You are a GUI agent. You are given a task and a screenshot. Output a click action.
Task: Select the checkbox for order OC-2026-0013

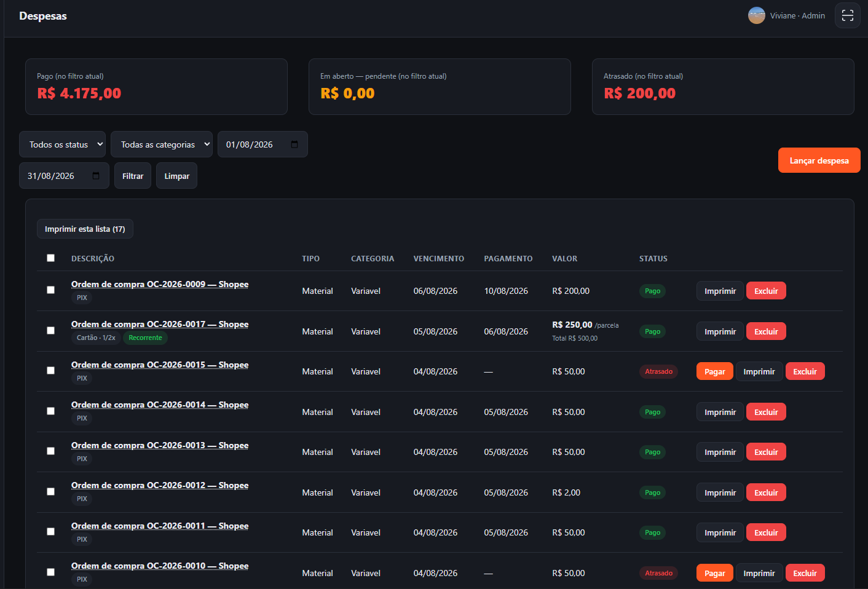click(51, 451)
